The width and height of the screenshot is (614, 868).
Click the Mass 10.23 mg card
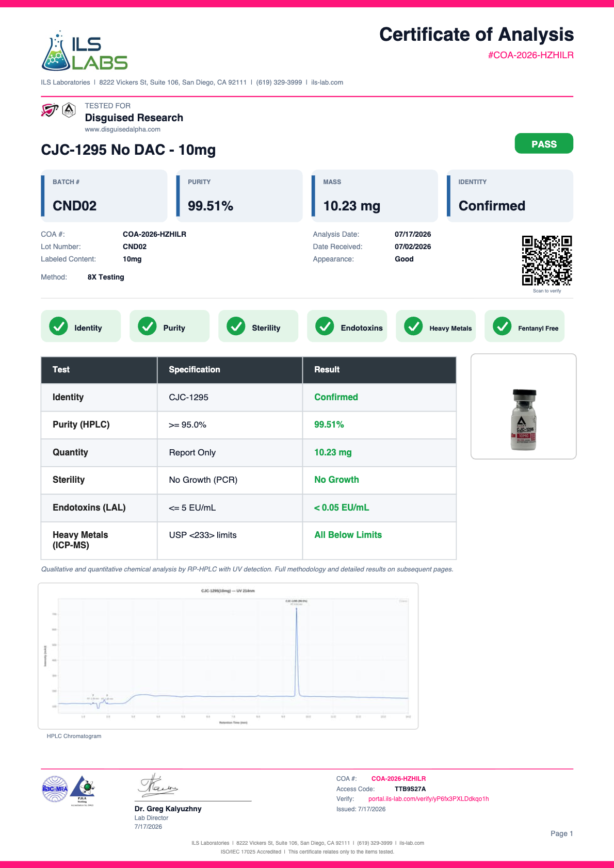coord(375,196)
